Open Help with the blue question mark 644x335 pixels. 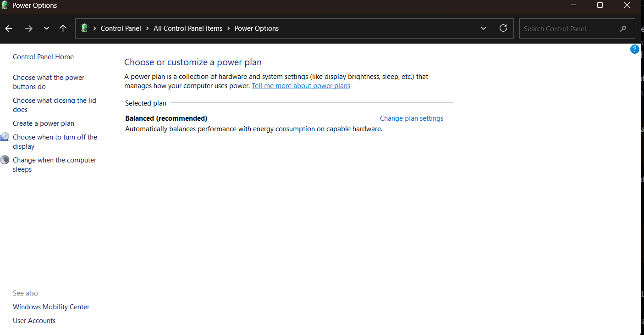[635, 49]
